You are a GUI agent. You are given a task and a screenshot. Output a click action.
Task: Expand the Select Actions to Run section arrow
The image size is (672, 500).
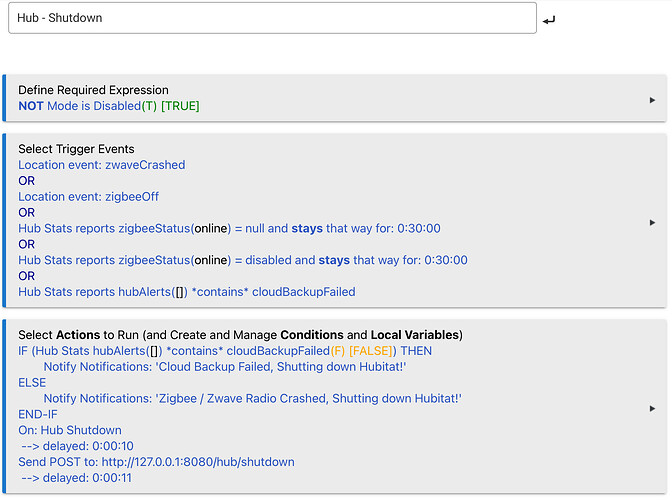pos(652,408)
